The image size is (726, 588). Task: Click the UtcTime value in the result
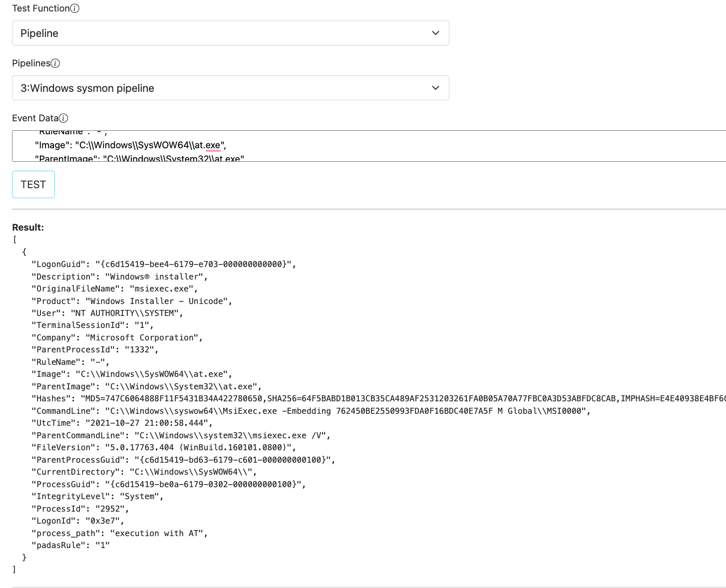point(149,423)
